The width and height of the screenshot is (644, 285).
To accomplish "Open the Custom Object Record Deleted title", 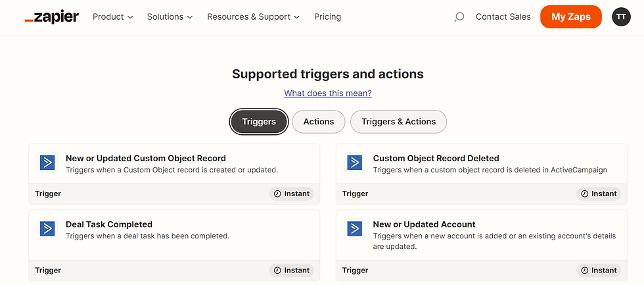I will pyautogui.click(x=436, y=159).
